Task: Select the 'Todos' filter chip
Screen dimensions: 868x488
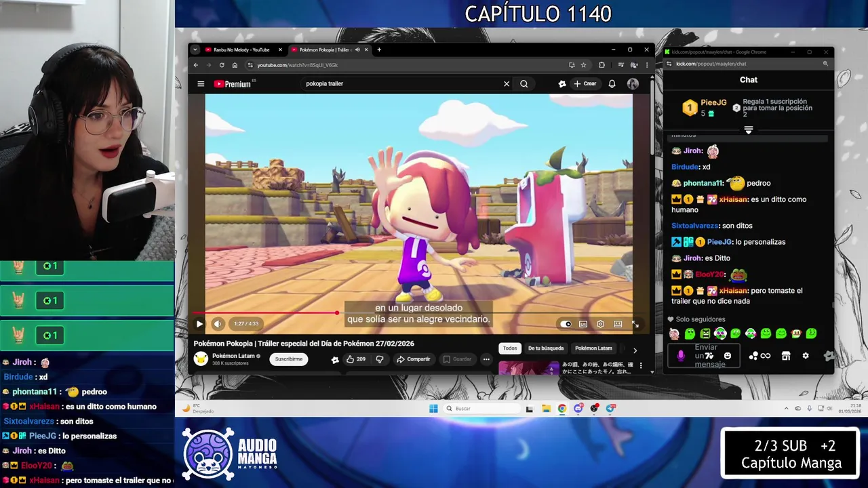Action: (510, 348)
